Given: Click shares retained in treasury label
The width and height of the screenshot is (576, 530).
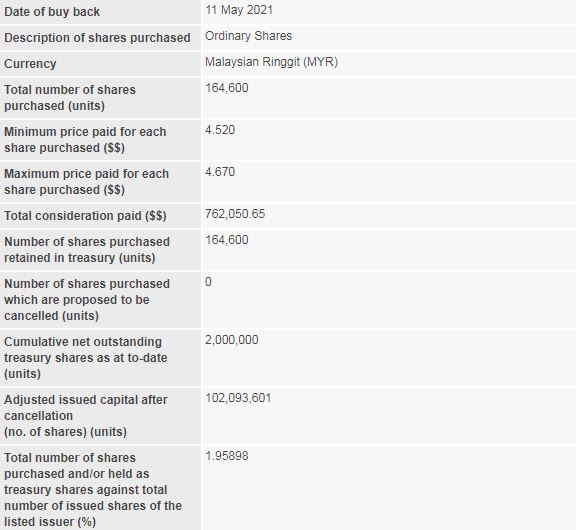Looking at the screenshot, I should click(x=87, y=250).
